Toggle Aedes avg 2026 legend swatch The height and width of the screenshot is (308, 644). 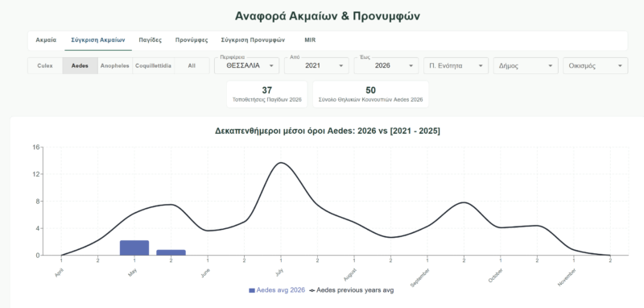pos(252,290)
